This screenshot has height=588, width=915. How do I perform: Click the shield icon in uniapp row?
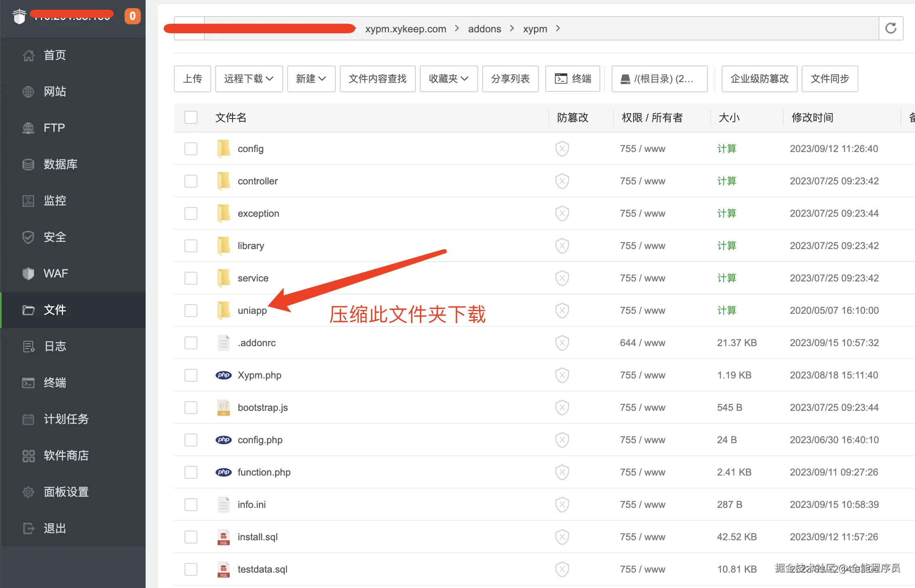562,310
